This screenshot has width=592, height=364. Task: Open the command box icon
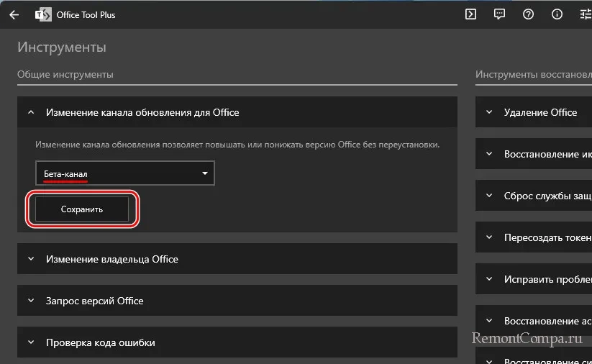(470, 14)
